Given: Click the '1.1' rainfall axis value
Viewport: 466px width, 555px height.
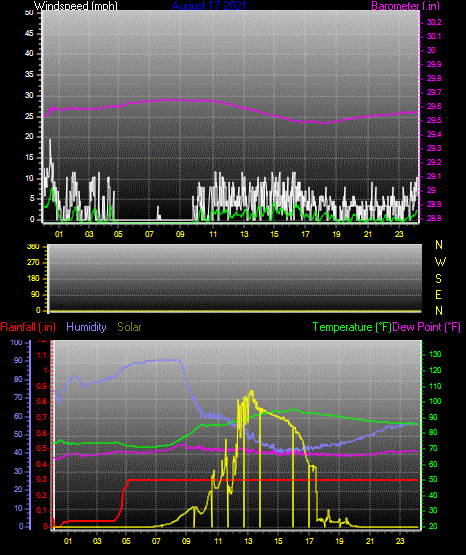Looking at the screenshot, I should (x=42, y=355).
